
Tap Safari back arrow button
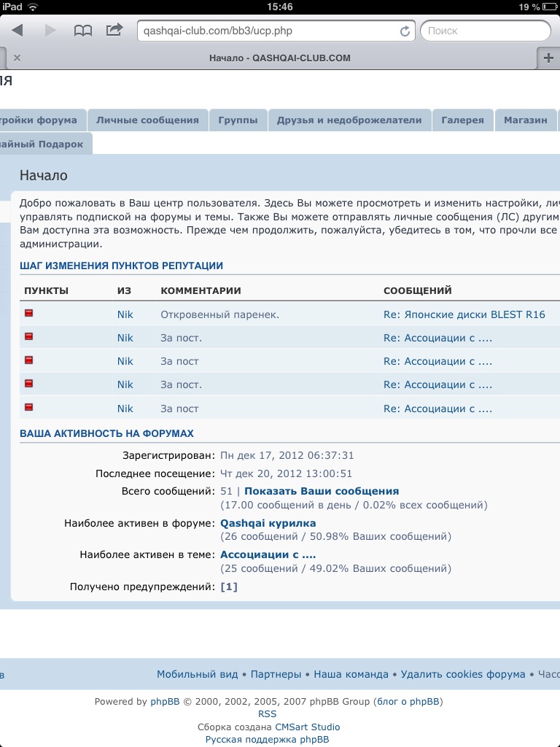[x=17, y=31]
